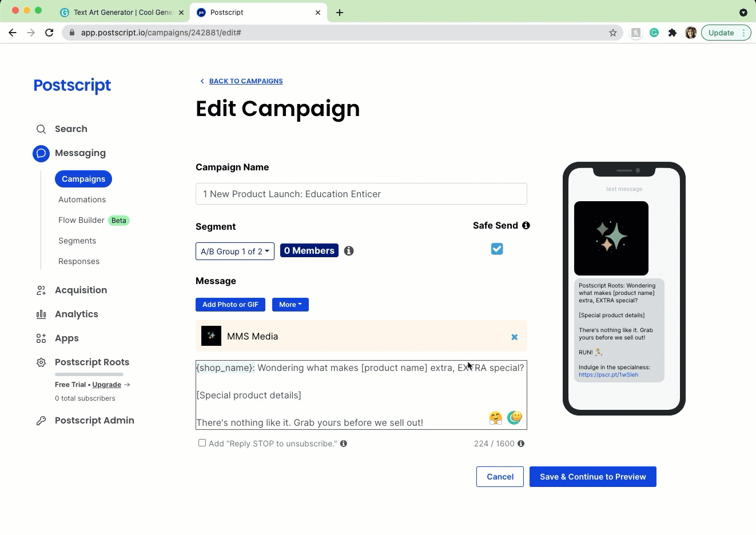Click the Search magnifier icon in sidebar
The height and width of the screenshot is (535, 756).
tap(41, 129)
